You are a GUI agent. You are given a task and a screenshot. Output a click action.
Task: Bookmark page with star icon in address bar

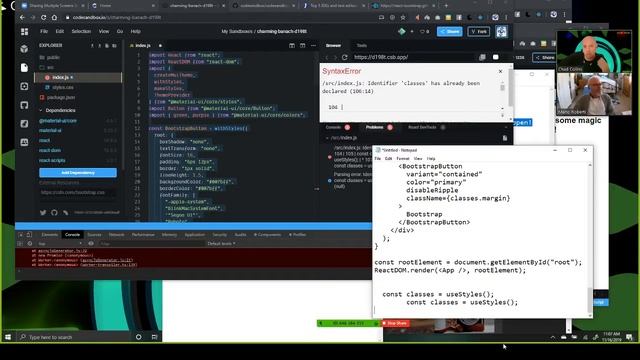(403, 18)
